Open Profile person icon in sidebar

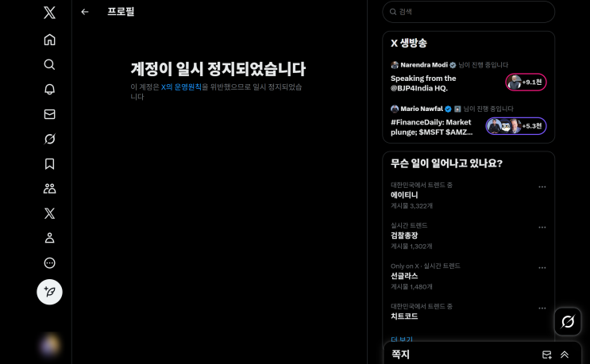pos(49,238)
